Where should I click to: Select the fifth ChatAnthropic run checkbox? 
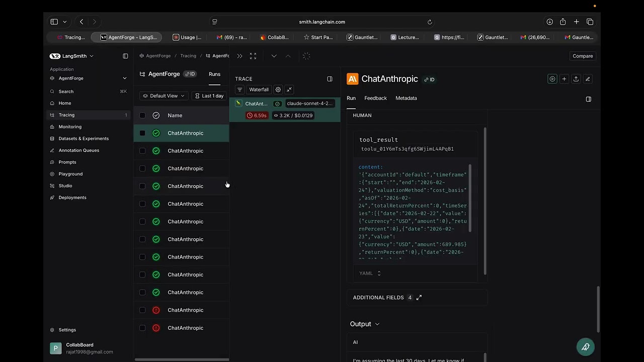click(142, 204)
